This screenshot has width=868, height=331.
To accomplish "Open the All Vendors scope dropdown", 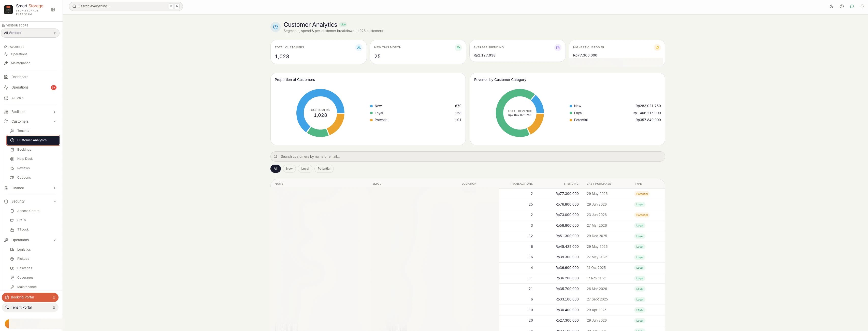I will pos(30,33).
